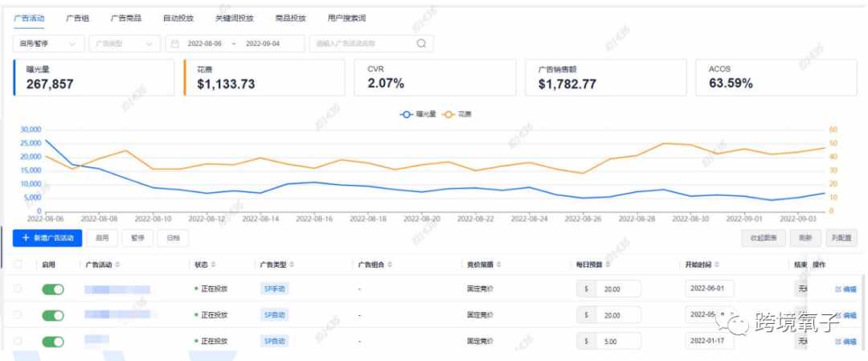Click the blue 新增广告活动 button
Viewport: 868px width, 361px height.
47,238
